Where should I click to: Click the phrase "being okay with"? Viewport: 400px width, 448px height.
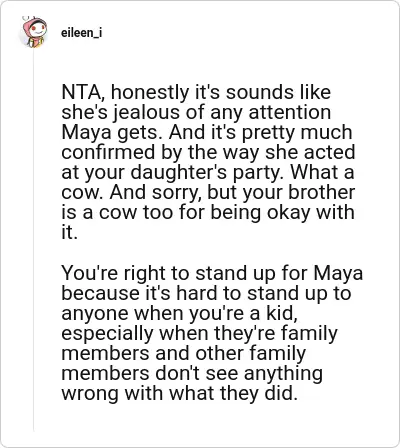tap(283, 213)
